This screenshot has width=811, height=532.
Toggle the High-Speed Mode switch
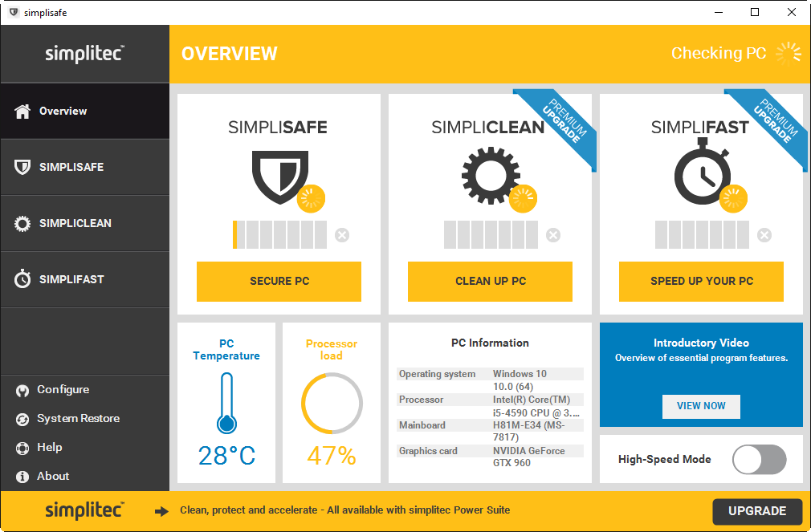pos(760,459)
